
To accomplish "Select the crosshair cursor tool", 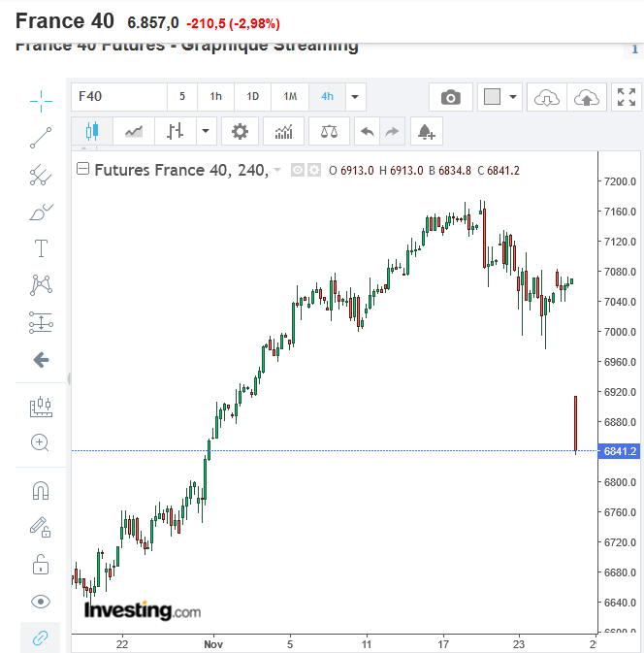I will [x=41, y=98].
